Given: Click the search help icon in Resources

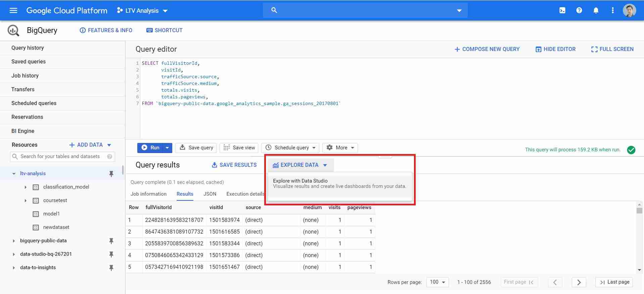Looking at the screenshot, I should (x=109, y=156).
